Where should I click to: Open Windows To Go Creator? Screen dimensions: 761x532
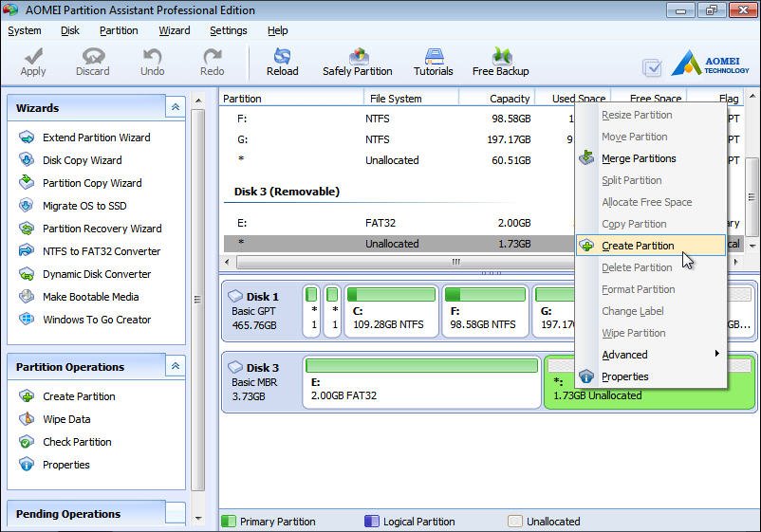pyautogui.click(x=97, y=321)
